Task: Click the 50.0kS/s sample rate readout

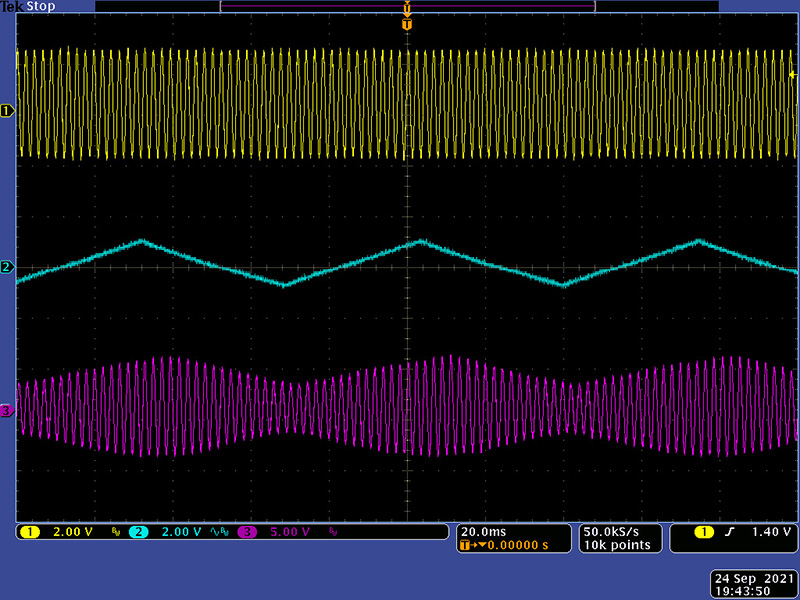Action: 612,531
